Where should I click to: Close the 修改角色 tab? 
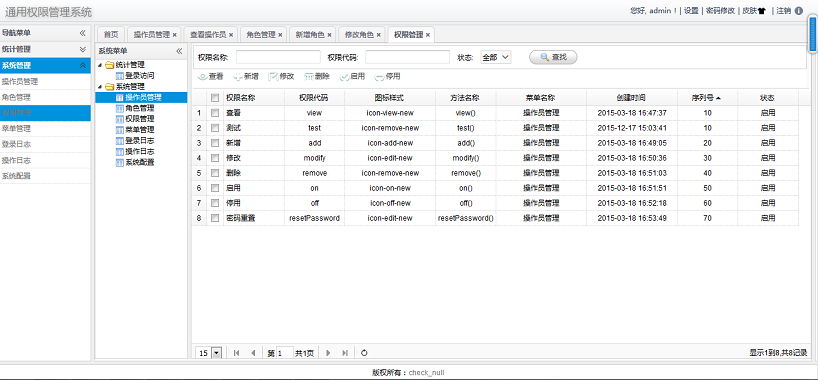[x=379, y=35]
